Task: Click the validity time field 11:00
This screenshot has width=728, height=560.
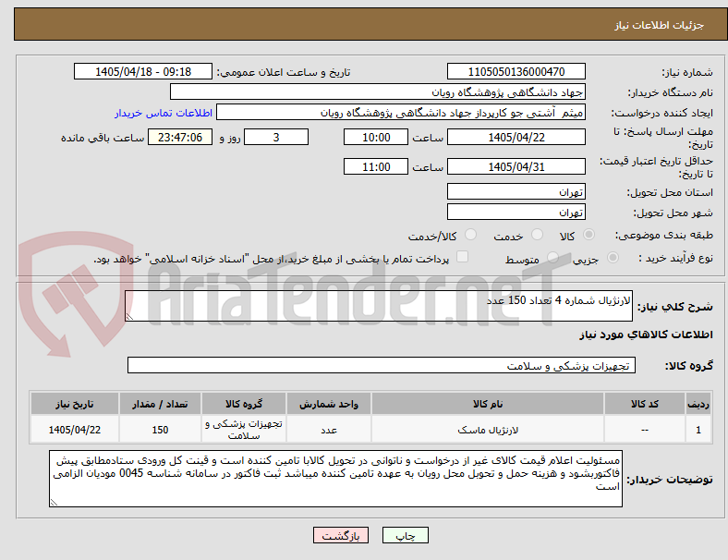Action: click(376, 166)
